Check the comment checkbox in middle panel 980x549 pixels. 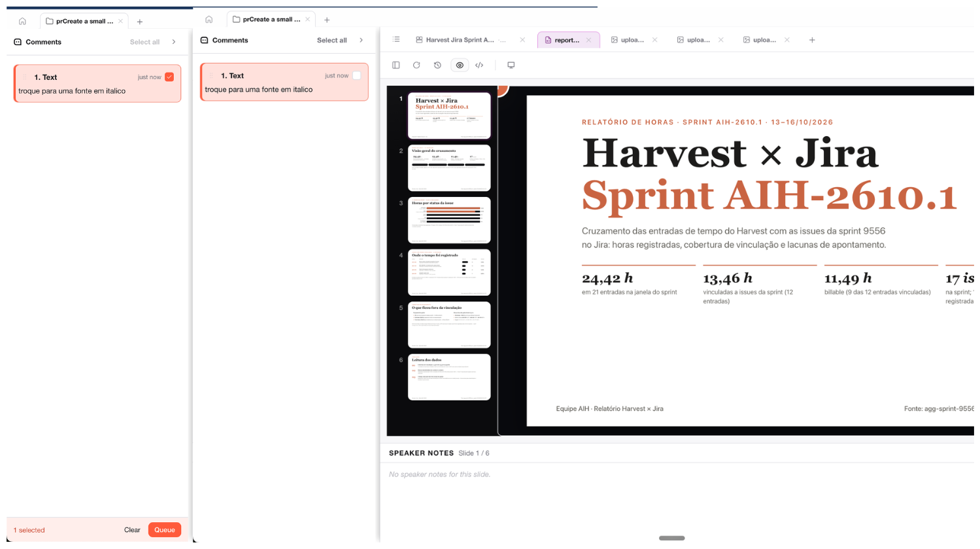[357, 76]
